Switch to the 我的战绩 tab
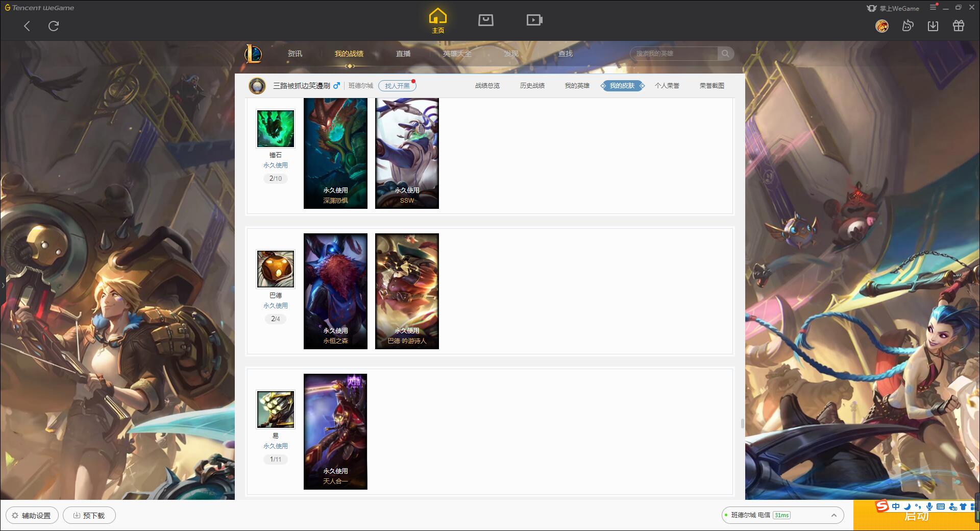Image resolution: width=980 pixels, height=531 pixels. [349, 54]
